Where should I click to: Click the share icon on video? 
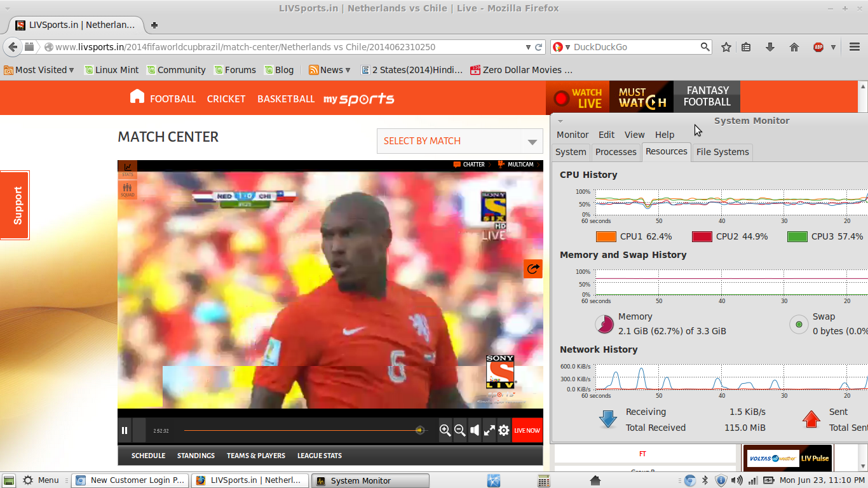coord(533,269)
